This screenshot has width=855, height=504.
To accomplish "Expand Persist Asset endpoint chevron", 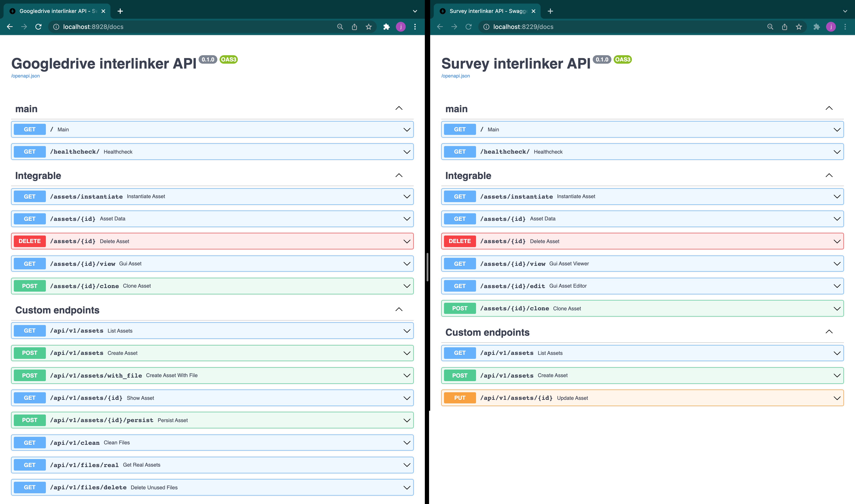I will (x=407, y=421).
